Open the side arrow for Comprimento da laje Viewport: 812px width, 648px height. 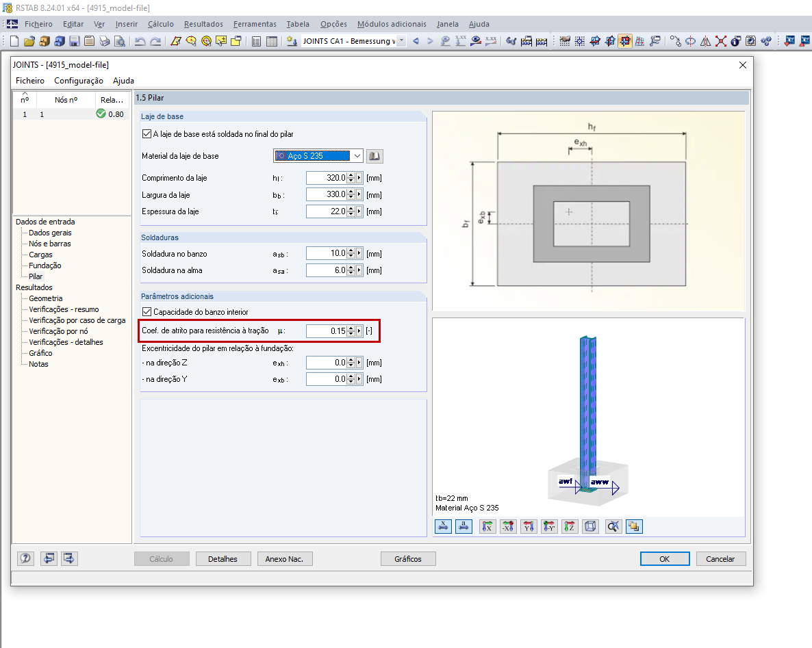coord(359,178)
